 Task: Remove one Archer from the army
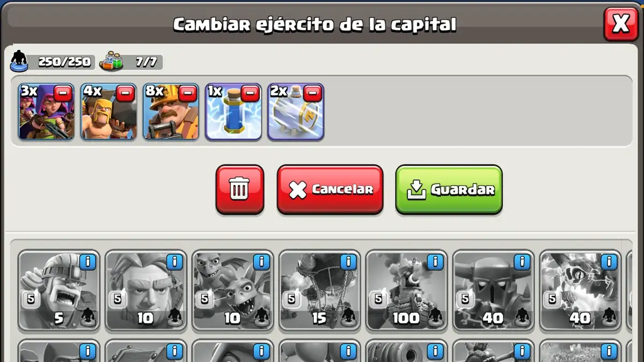tap(63, 93)
